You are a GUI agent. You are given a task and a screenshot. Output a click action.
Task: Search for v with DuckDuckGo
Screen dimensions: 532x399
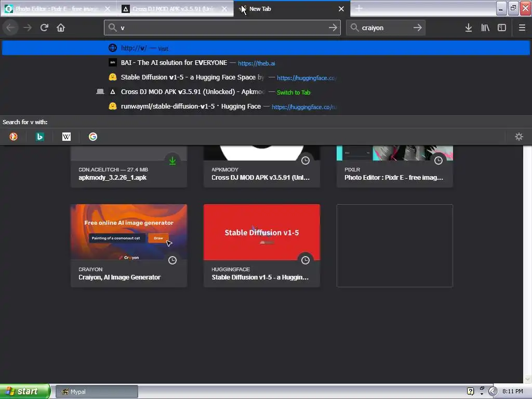click(x=14, y=137)
